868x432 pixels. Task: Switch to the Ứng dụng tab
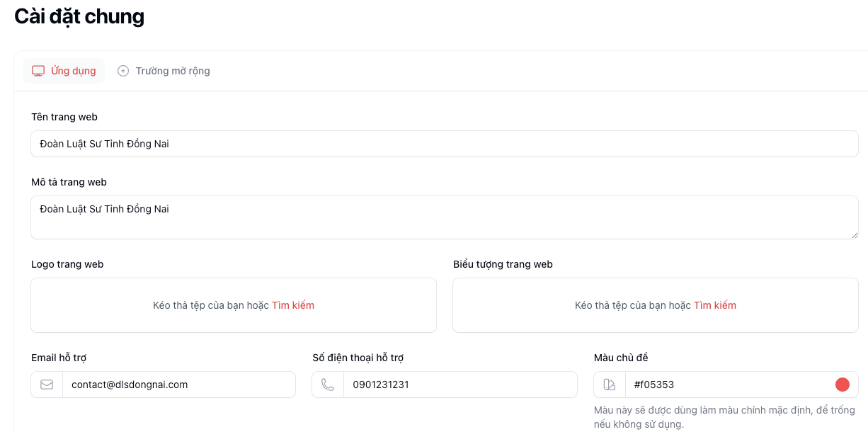(x=64, y=71)
